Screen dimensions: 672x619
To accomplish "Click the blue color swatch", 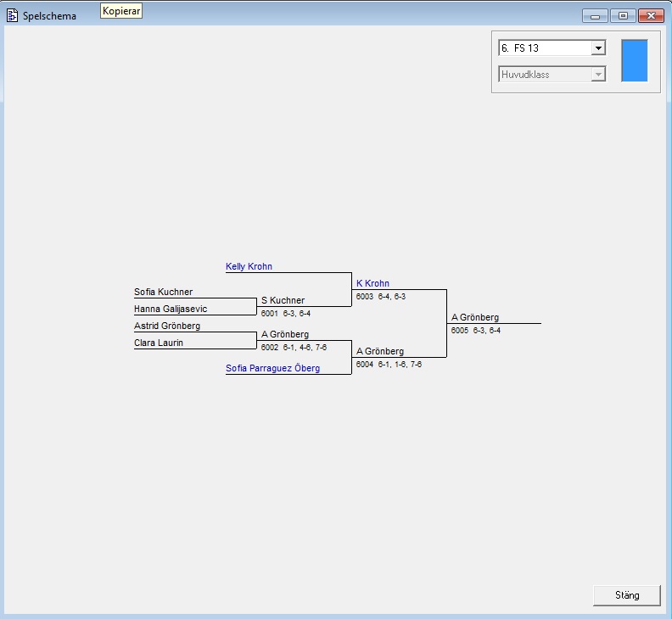I will (634, 60).
